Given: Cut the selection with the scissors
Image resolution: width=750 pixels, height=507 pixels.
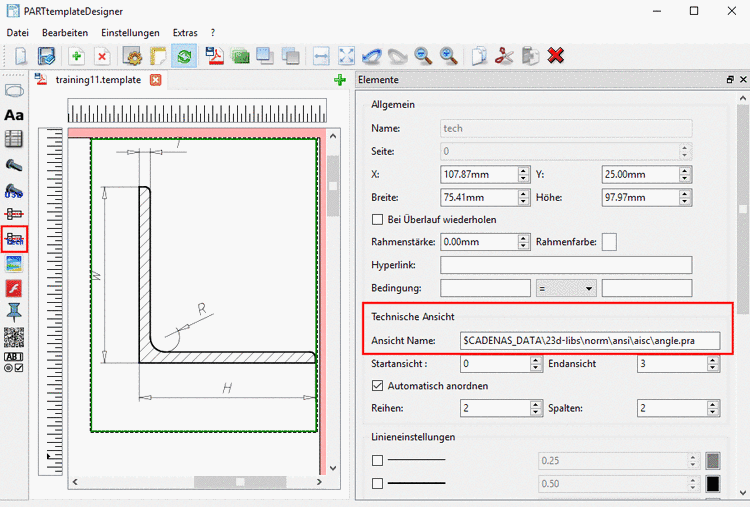Looking at the screenshot, I should point(504,56).
